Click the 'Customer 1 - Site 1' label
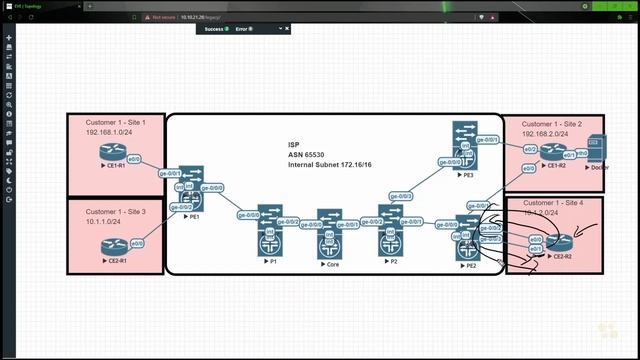 116,122
